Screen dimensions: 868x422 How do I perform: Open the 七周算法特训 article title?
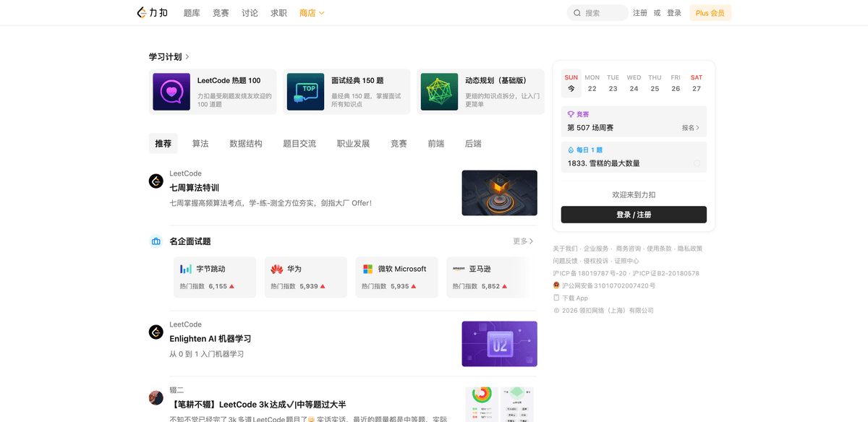pyautogui.click(x=195, y=188)
